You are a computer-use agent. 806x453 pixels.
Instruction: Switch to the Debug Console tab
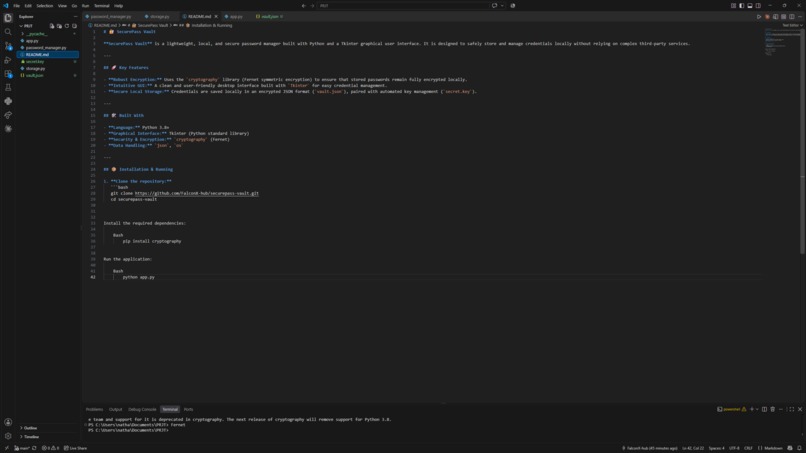pos(142,409)
